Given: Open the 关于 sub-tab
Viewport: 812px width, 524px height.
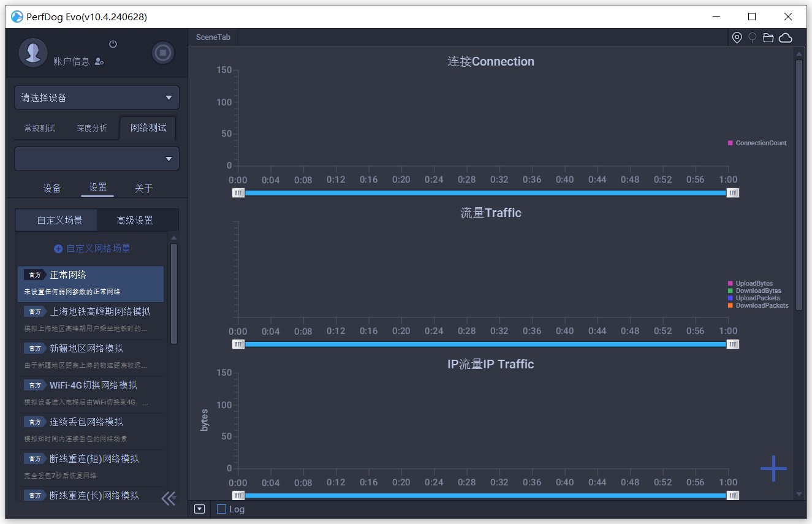Looking at the screenshot, I should pyautogui.click(x=143, y=188).
